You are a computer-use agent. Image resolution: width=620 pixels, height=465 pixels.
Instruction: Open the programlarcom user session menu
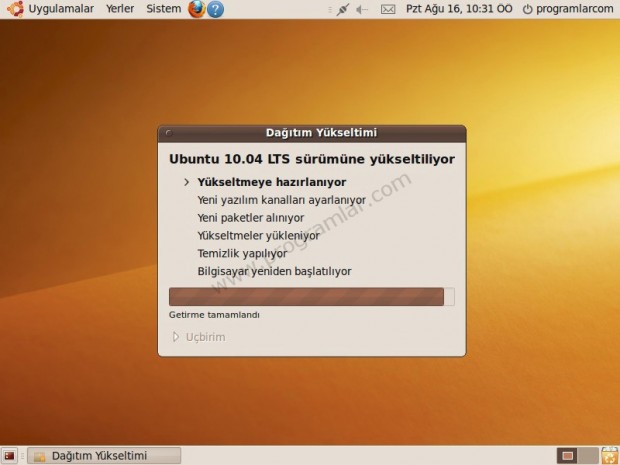(x=574, y=9)
